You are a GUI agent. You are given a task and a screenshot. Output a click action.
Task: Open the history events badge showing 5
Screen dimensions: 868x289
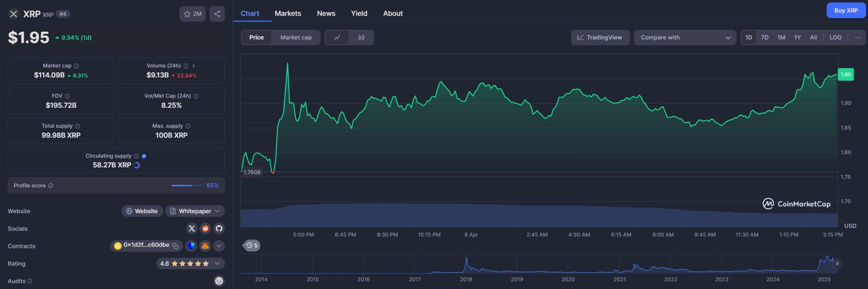point(252,246)
